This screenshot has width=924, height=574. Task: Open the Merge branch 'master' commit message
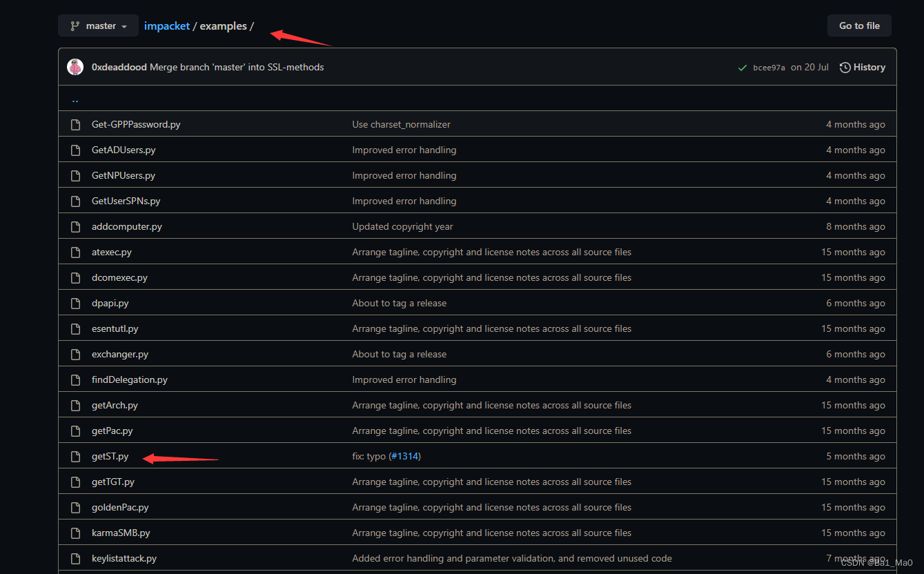tap(237, 67)
